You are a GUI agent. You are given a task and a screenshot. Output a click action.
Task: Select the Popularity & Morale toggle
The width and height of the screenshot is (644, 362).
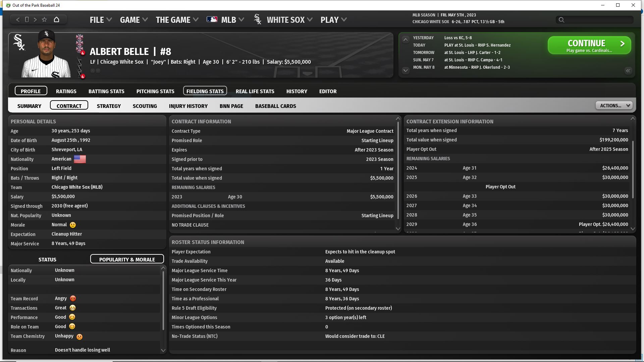[127, 259]
